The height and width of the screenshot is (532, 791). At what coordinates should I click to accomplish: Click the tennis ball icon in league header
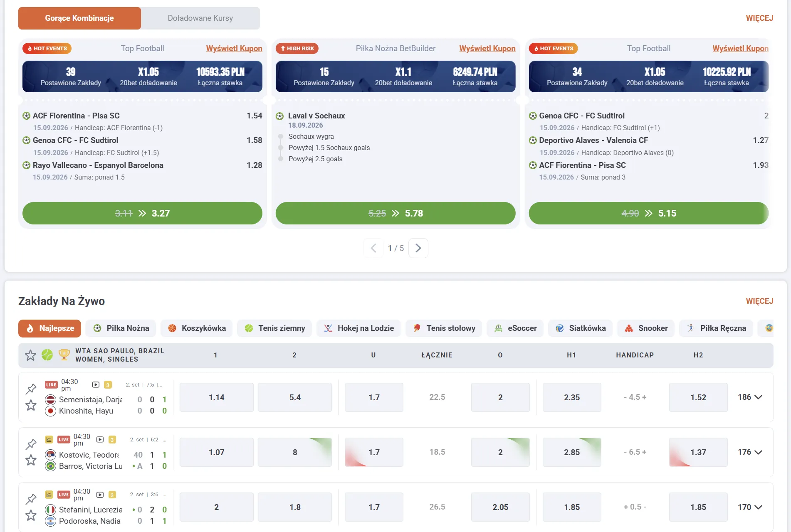point(47,355)
